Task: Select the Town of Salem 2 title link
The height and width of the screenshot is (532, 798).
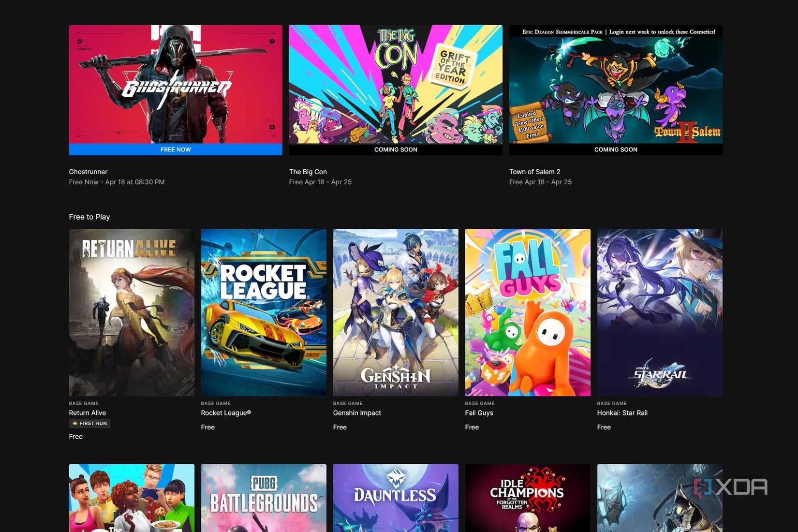Action: (x=534, y=172)
